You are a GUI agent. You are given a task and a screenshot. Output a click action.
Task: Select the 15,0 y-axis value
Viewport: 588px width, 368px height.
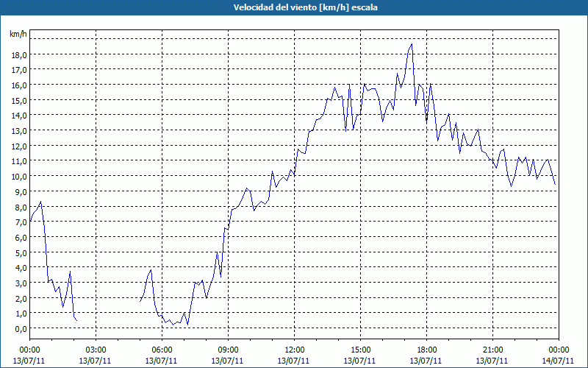[20, 100]
